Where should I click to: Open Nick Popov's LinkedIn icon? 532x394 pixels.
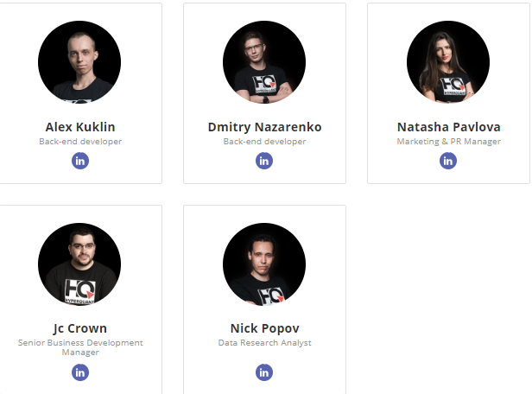click(x=264, y=372)
